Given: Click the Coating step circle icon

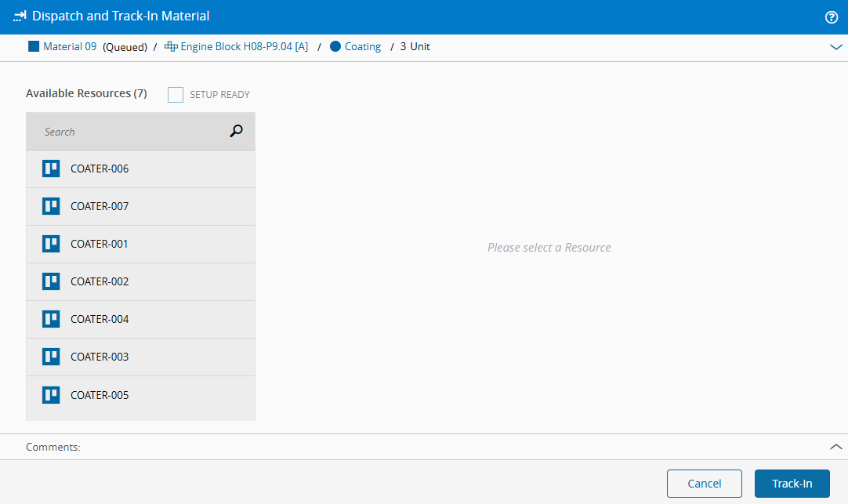Looking at the screenshot, I should coord(335,46).
